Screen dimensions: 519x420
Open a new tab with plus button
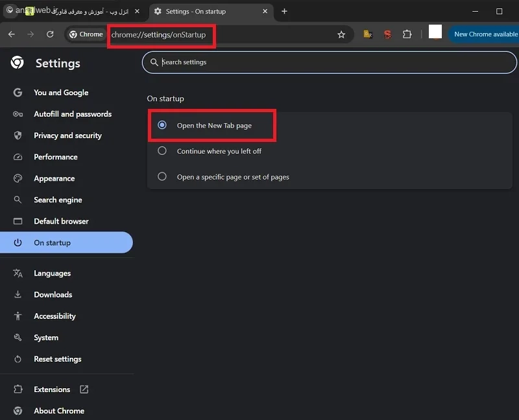284,12
